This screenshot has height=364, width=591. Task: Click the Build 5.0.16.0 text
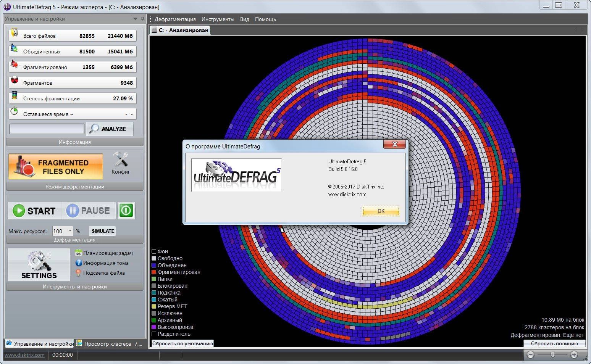point(343,169)
